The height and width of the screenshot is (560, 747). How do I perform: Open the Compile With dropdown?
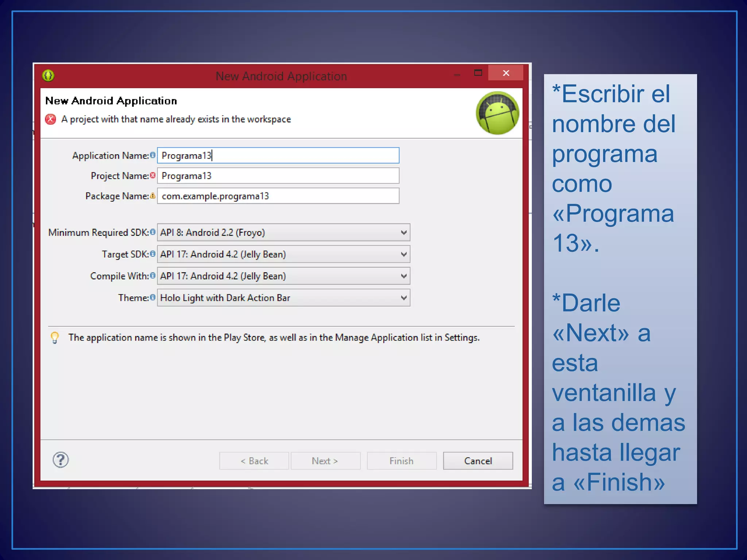[x=283, y=276]
